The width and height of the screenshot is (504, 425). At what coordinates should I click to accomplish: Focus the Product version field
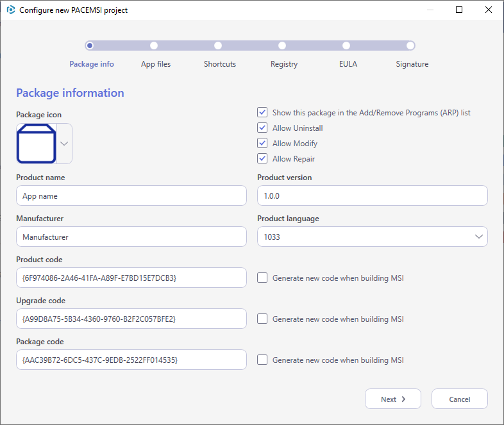372,196
